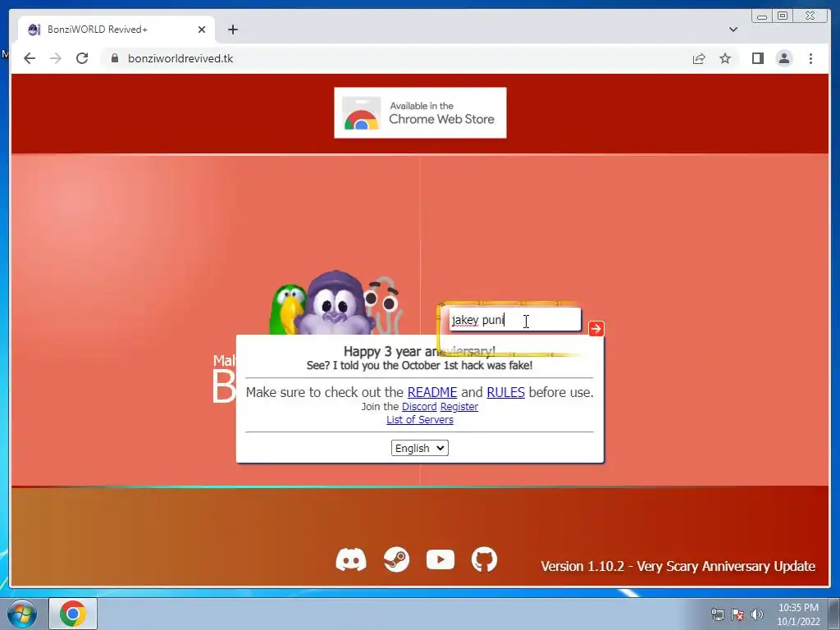Click the Register link

tap(459, 407)
